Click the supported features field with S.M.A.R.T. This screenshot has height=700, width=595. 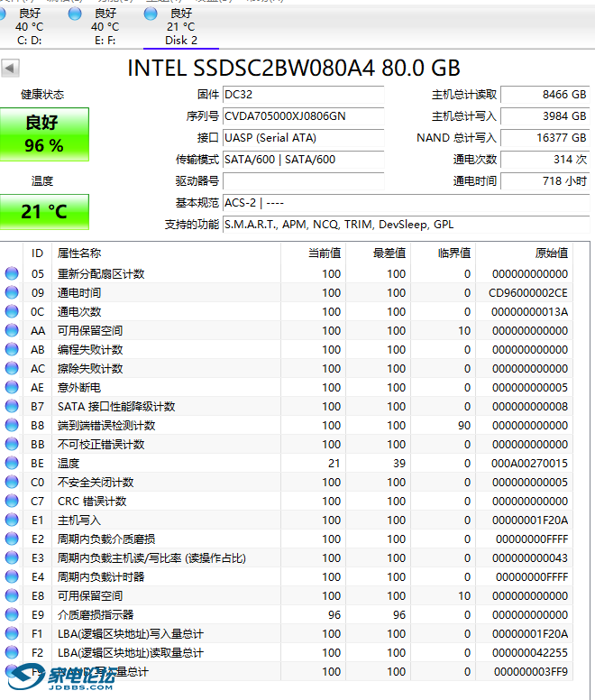(406, 225)
